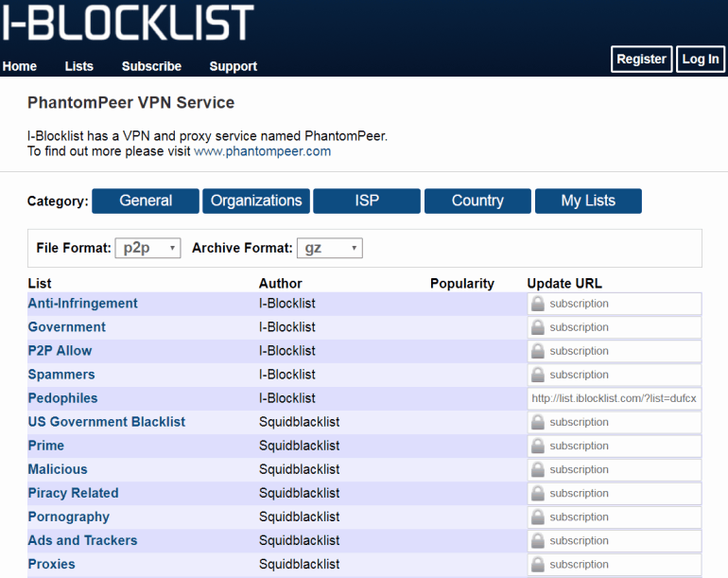This screenshot has height=578, width=728.
Task: Click I-Blocklist author in Pedophiles row
Action: click(x=286, y=398)
